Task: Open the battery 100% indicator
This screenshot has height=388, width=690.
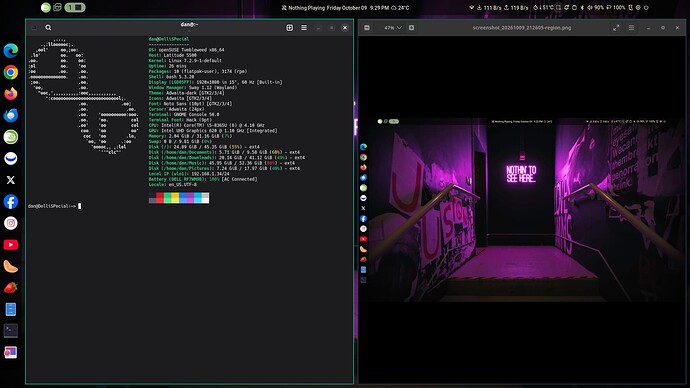Action: click(616, 7)
